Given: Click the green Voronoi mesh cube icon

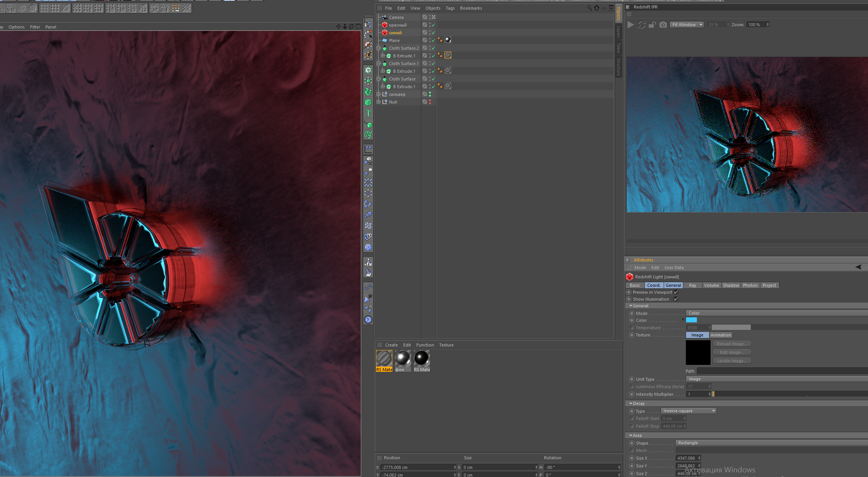Looking at the screenshot, I should click(x=368, y=102).
